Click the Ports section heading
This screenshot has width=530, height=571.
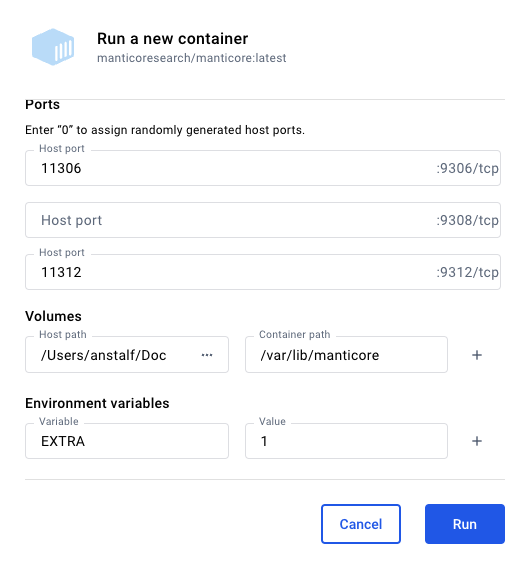[42, 105]
